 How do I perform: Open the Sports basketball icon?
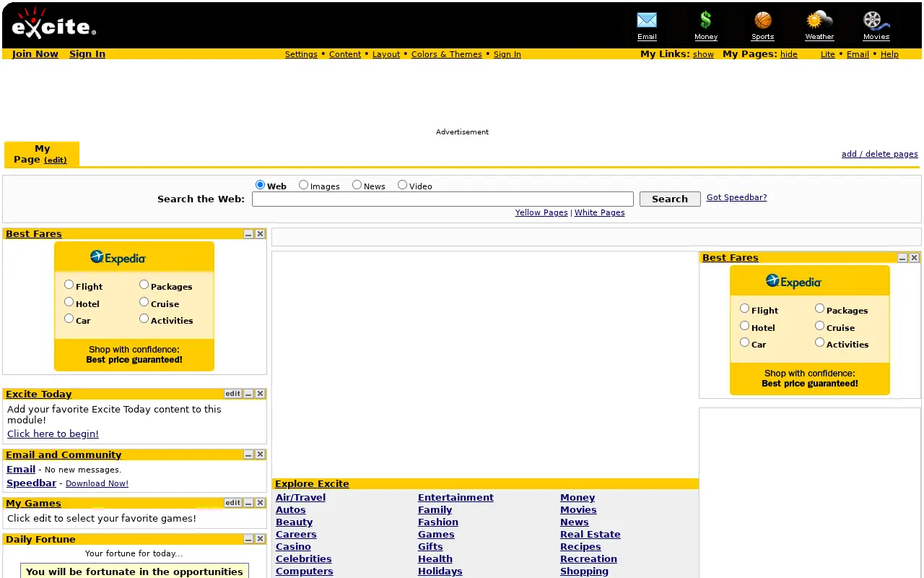click(762, 20)
